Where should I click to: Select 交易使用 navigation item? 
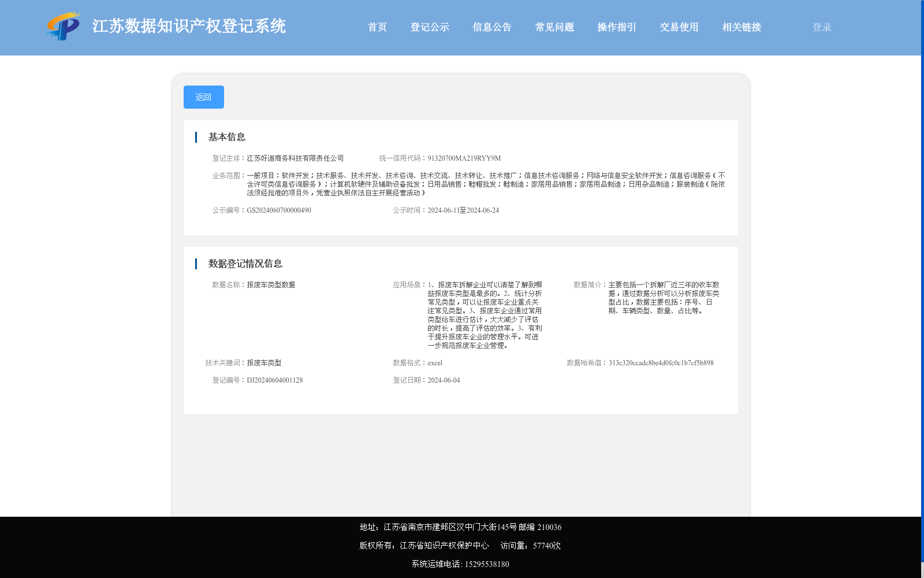[x=679, y=27]
